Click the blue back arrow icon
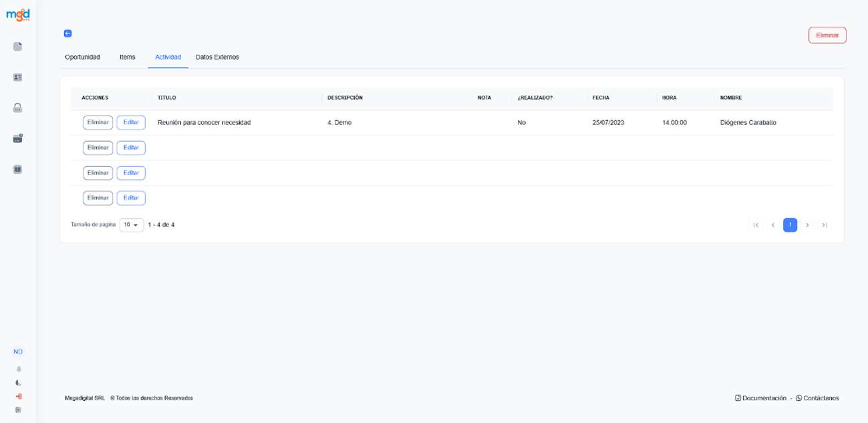Image resolution: width=868 pixels, height=423 pixels. pyautogui.click(x=67, y=33)
